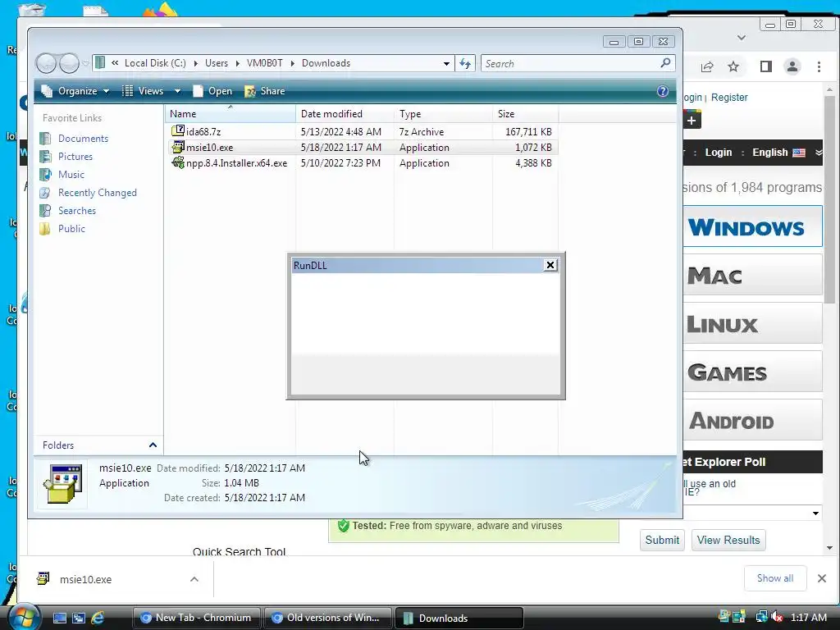Open the recent pages dropdown beside navigation arrows

pyautogui.click(x=85, y=64)
